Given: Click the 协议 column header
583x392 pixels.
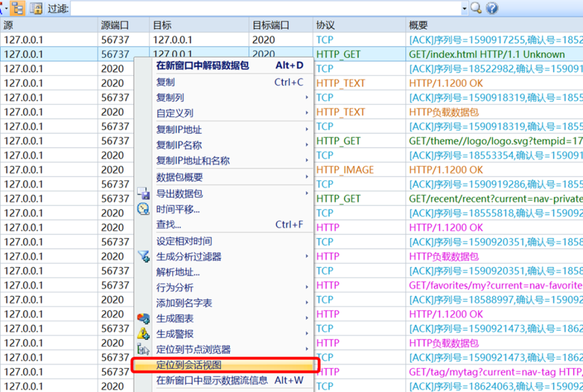Looking at the screenshot, I should 326,25.
